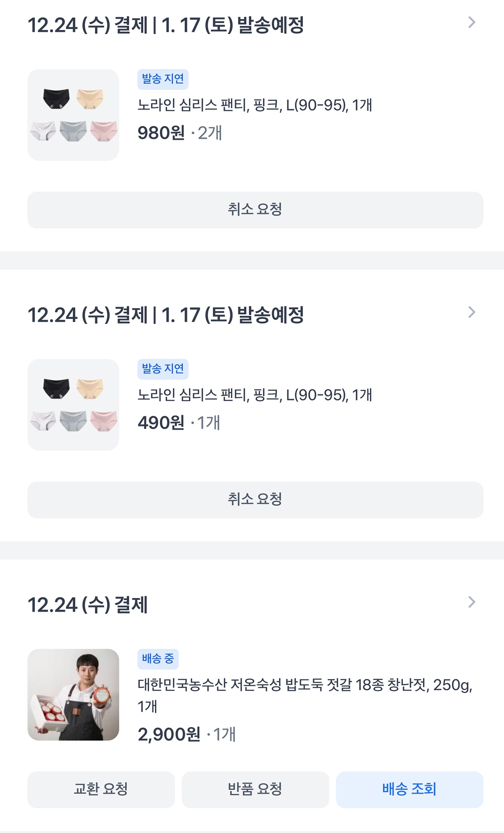Viewport: 504px width, 833px height.
Task: Tap the 배송 중 status badge
Action: [158, 659]
